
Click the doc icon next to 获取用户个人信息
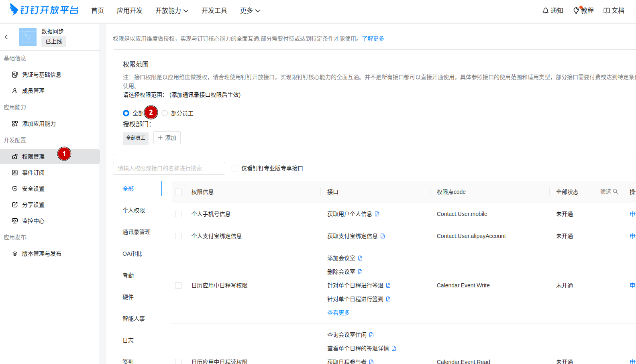(x=377, y=214)
